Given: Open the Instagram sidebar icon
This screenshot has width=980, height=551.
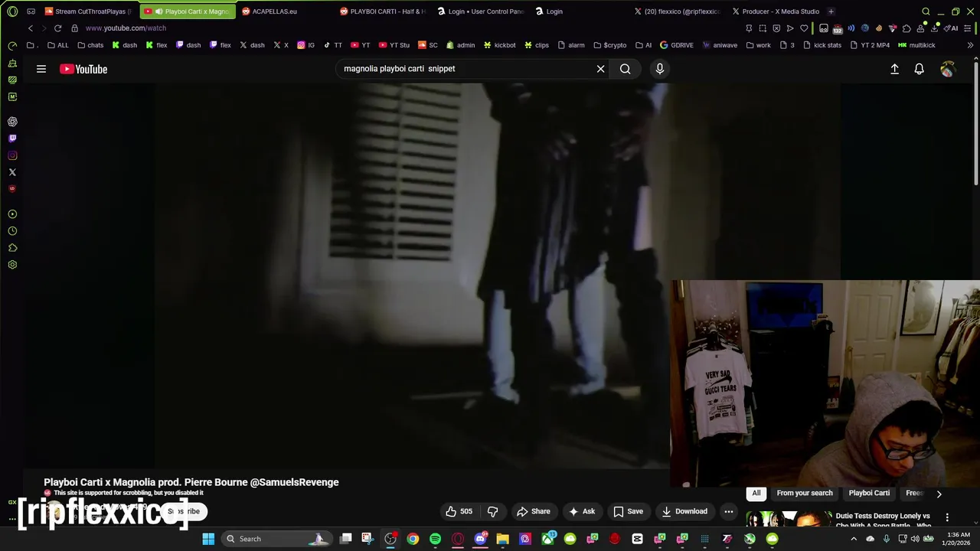Looking at the screenshot, I should (x=12, y=155).
